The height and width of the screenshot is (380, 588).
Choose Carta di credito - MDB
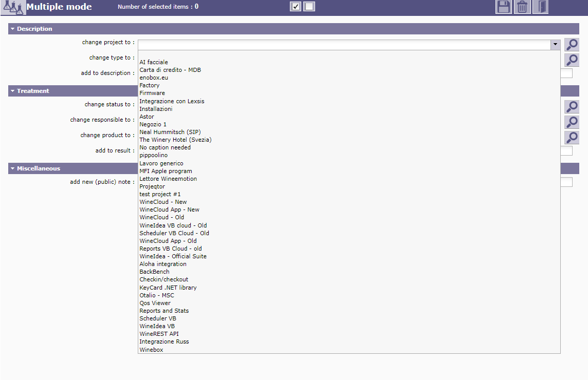[x=349, y=70]
